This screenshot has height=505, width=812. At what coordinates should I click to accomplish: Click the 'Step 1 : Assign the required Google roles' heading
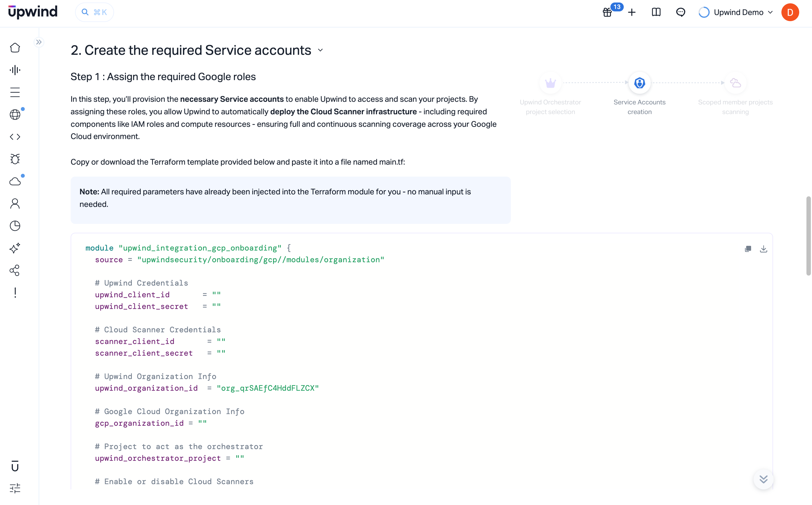click(163, 77)
